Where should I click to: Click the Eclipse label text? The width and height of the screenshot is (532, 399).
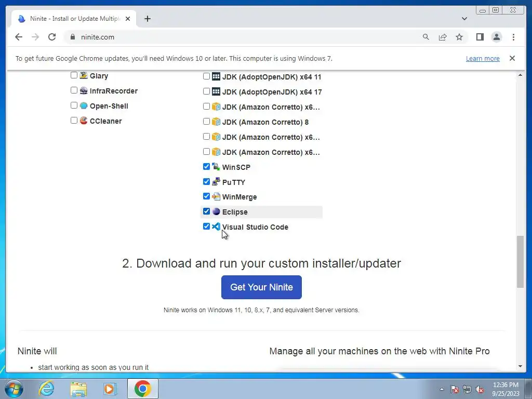coord(235,212)
